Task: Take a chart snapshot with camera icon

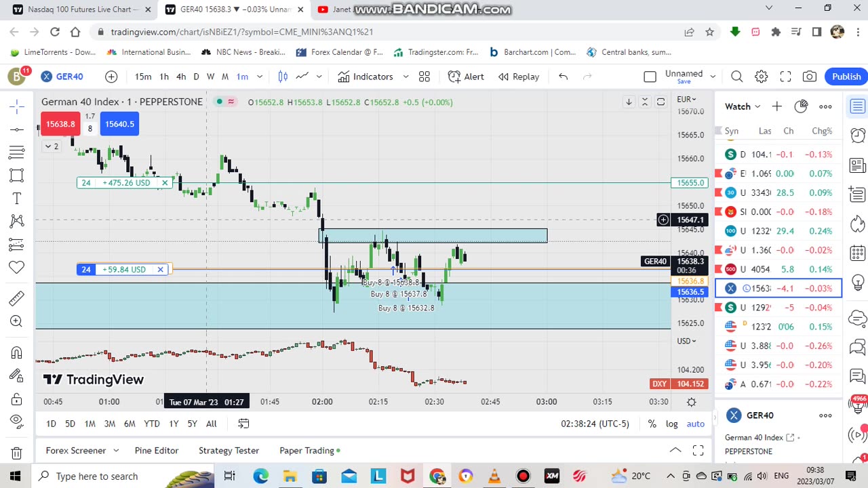Action: (810, 77)
